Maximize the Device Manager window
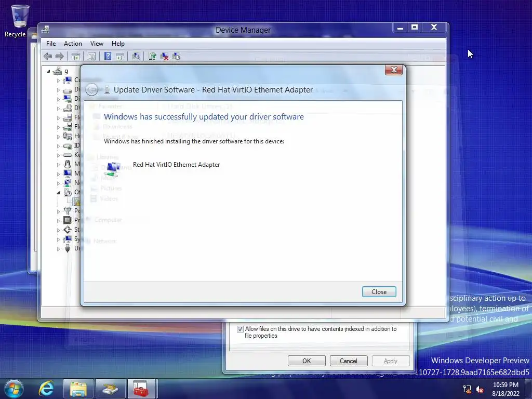 click(x=414, y=28)
